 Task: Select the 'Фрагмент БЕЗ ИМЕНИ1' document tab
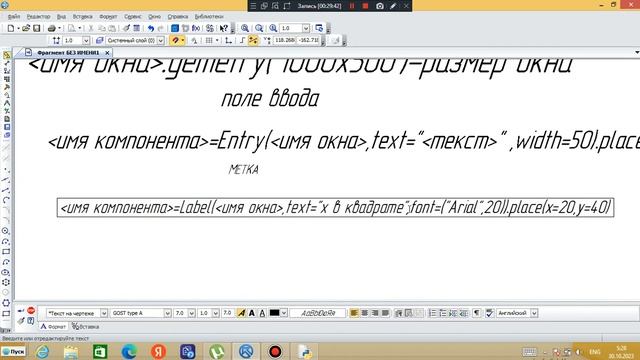click(68, 53)
